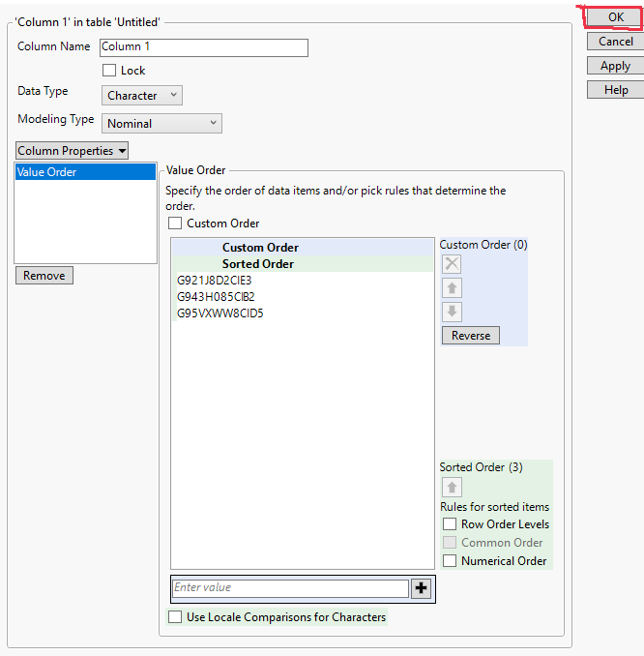This screenshot has height=656, width=644.
Task: Click the Remove button
Action: click(x=44, y=276)
